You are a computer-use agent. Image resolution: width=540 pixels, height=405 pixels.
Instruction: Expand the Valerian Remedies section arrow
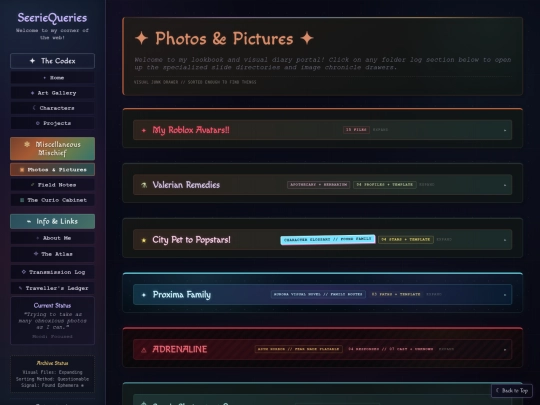pos(505,185)
